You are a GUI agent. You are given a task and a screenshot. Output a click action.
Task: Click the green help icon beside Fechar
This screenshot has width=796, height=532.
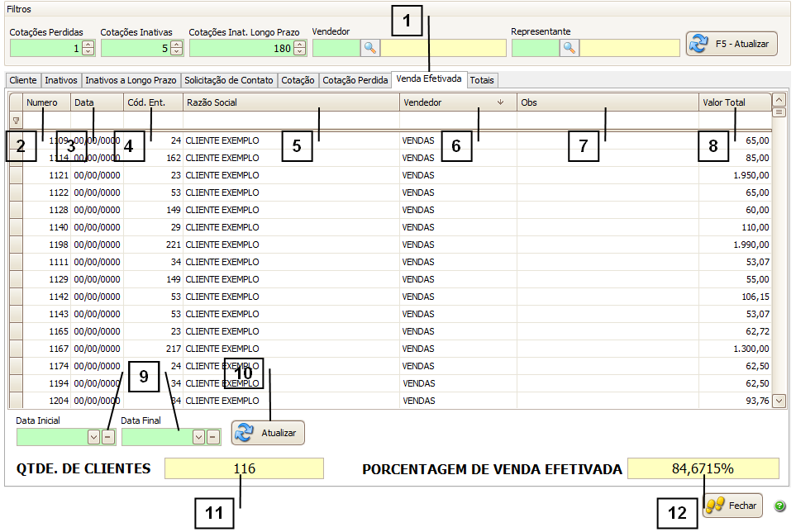(x=779, y=506)
